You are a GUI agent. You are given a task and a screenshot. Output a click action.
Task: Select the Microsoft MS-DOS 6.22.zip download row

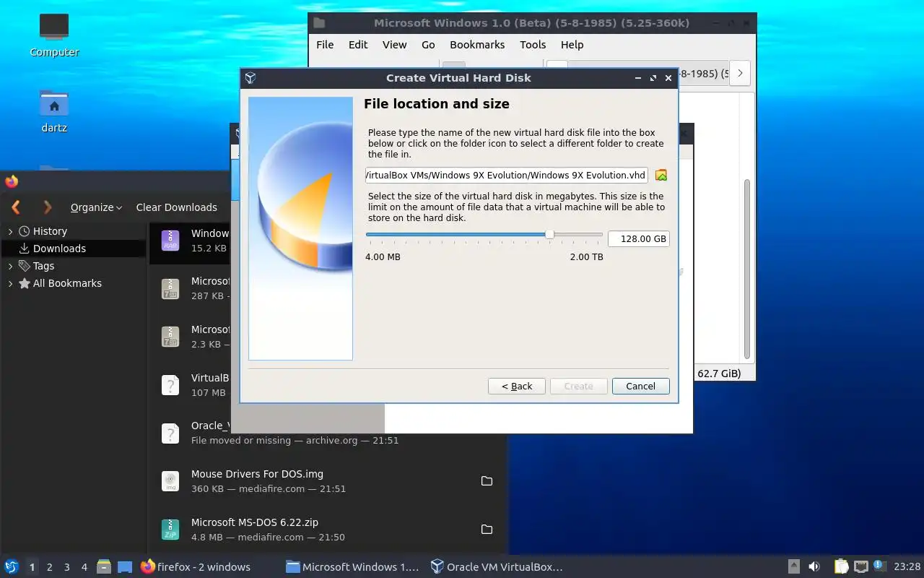pos(328,530)
